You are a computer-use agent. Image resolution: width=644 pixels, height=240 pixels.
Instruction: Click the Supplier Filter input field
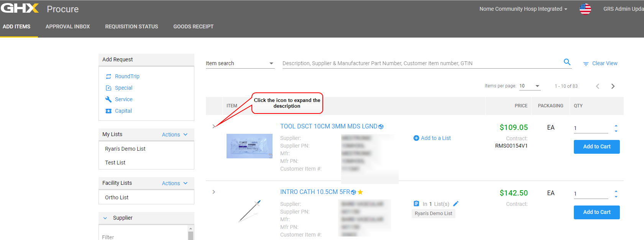click(144, 237)
